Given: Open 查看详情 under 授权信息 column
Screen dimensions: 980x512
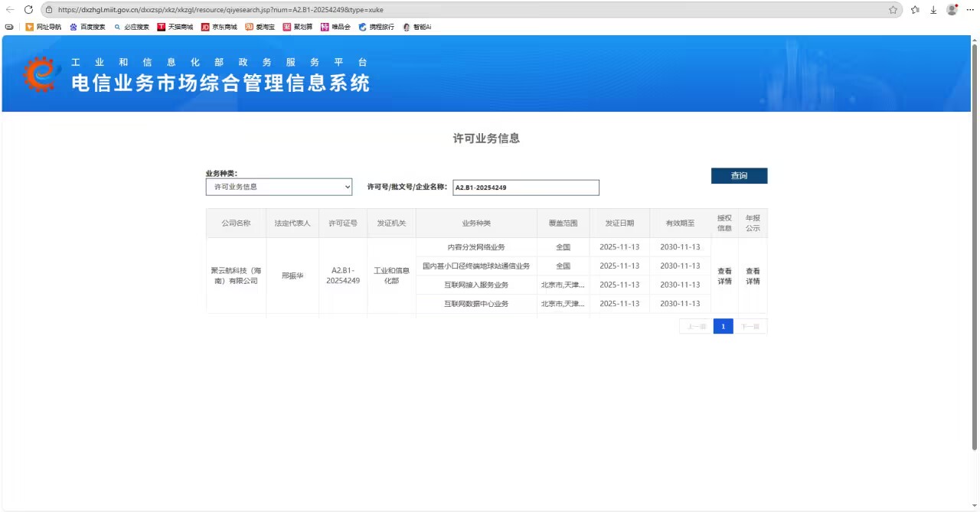Looking at the screenshot, I should (724, 276).
